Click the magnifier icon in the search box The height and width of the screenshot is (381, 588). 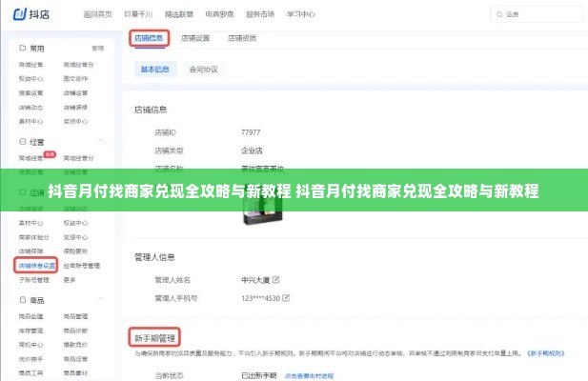point(499,14)
